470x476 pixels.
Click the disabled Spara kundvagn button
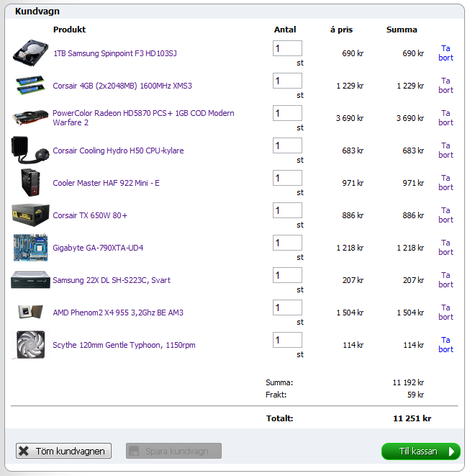tap(173, 452)
